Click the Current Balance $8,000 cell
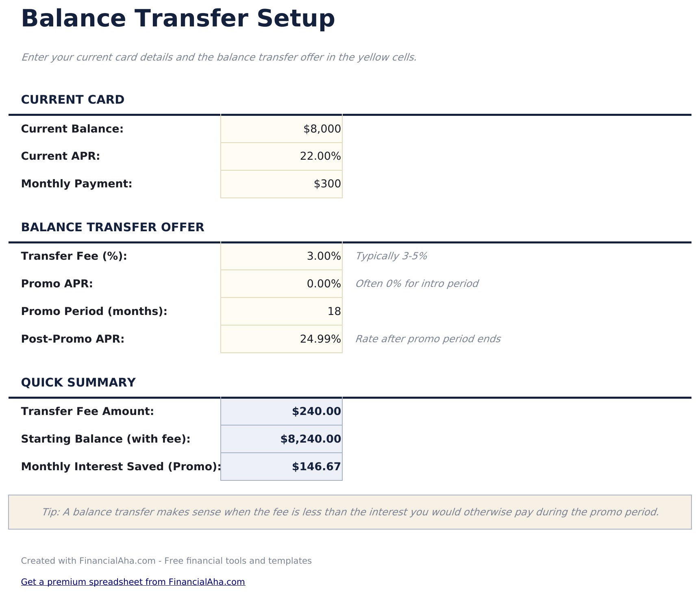This screenshot has width=700, height=595. point(281,129)
